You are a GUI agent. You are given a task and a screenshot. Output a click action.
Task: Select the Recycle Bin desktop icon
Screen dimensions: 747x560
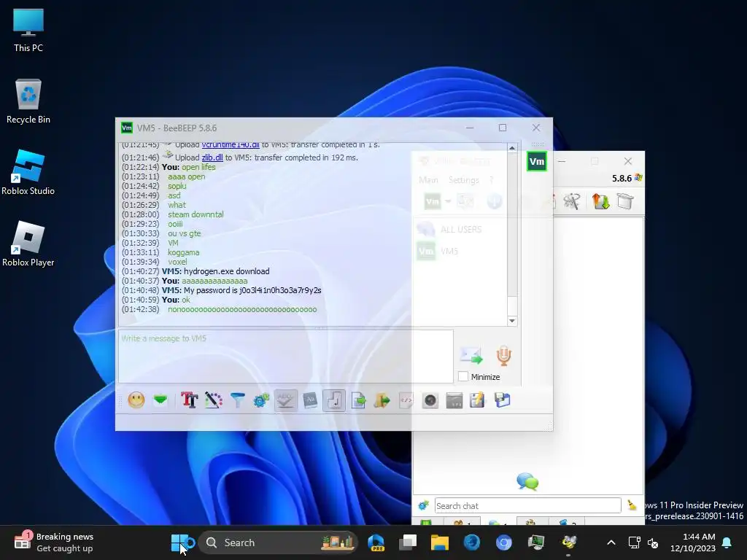(28, 102)
